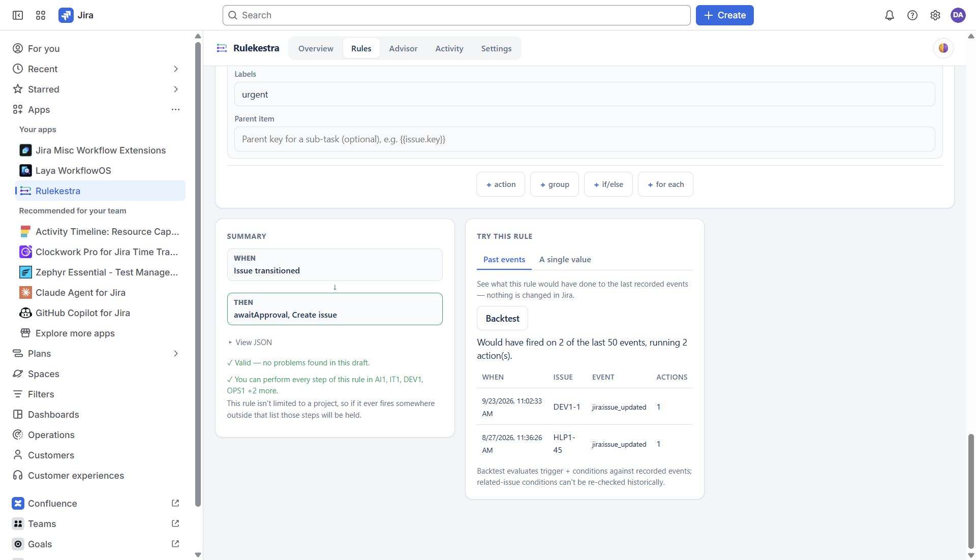Add a for each loop
The width and height of the screenshot is (976, 560).
[x=665, y=184]
